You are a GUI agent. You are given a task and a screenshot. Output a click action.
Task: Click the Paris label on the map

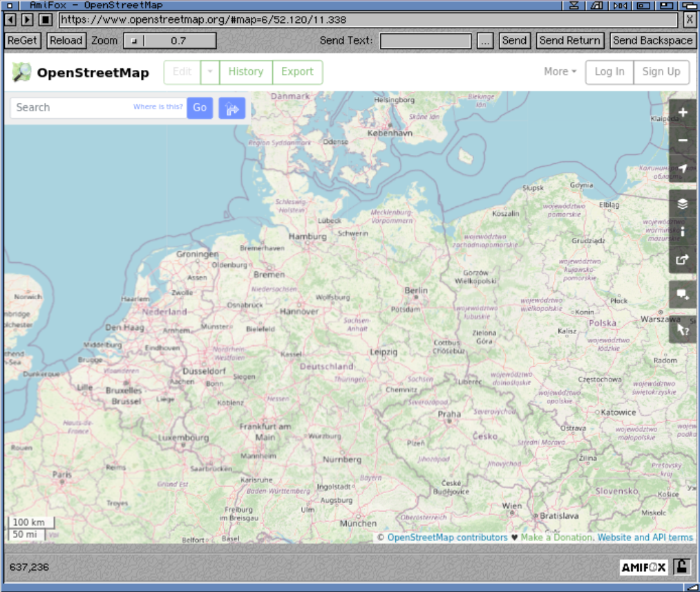click(62, 474)
